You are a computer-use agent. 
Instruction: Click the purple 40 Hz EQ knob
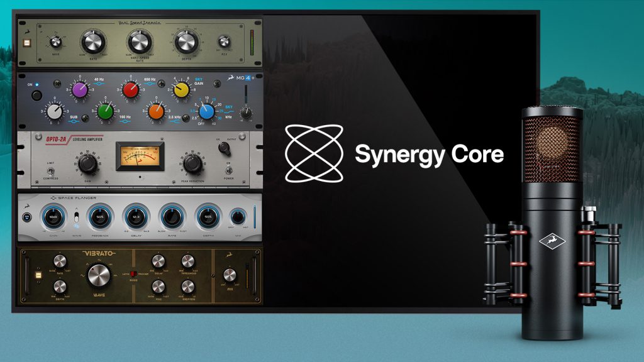pyautogui.click(x=80, y=90)
